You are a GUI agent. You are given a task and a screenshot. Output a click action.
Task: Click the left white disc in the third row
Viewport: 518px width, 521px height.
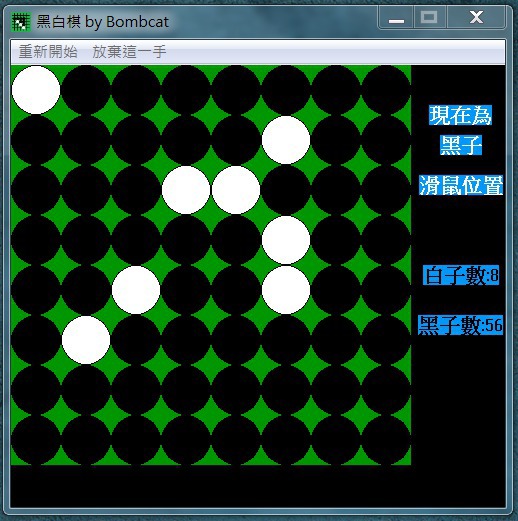186,190
